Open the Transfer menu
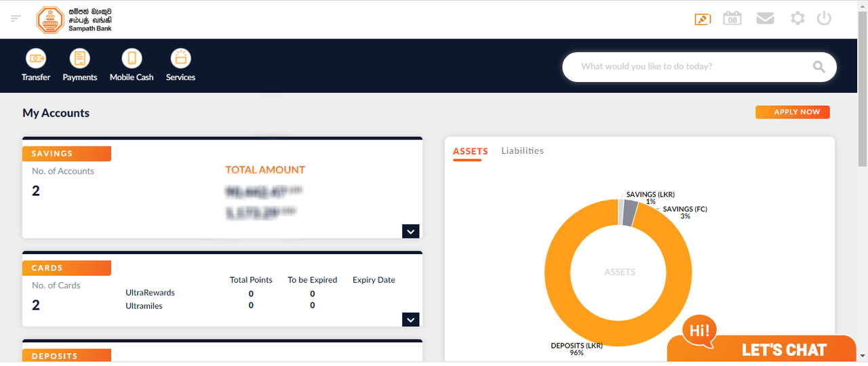This screenshot has height=366, width=868. [x=36, y=65]
